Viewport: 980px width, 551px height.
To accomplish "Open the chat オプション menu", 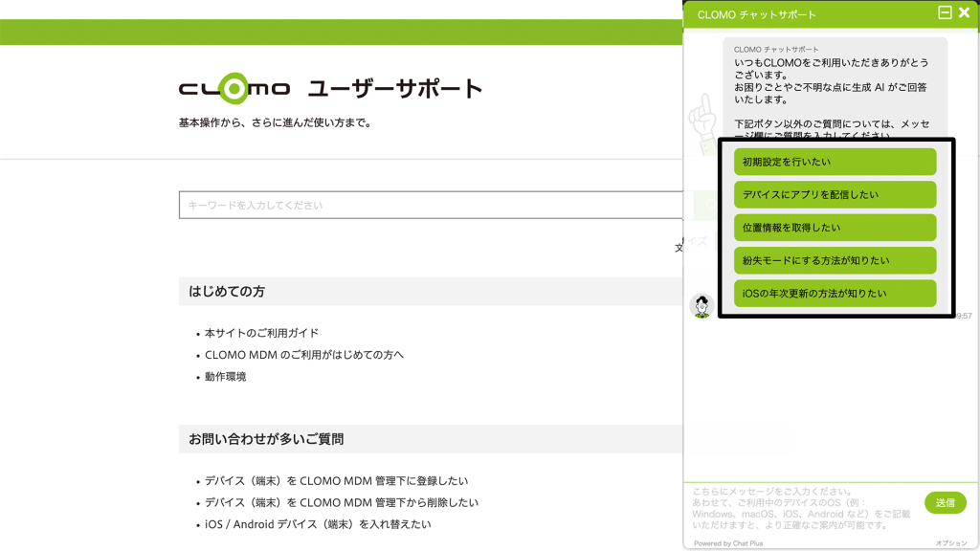I will [x=951, y=543].
